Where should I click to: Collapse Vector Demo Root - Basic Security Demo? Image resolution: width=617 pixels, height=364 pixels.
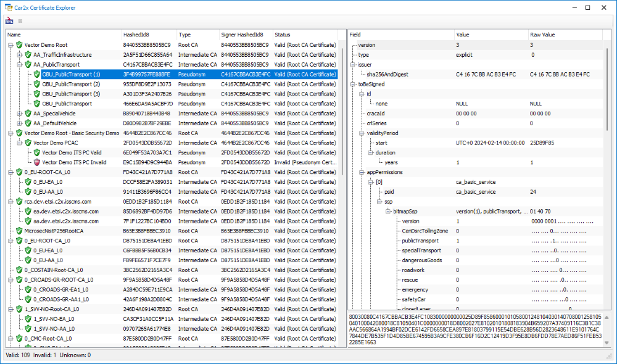[x=10, y=133]
